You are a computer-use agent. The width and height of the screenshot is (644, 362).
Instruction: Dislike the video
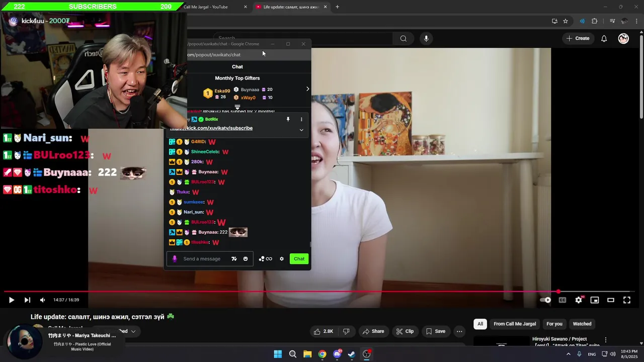pyautogui.click(x=346, y=331)
